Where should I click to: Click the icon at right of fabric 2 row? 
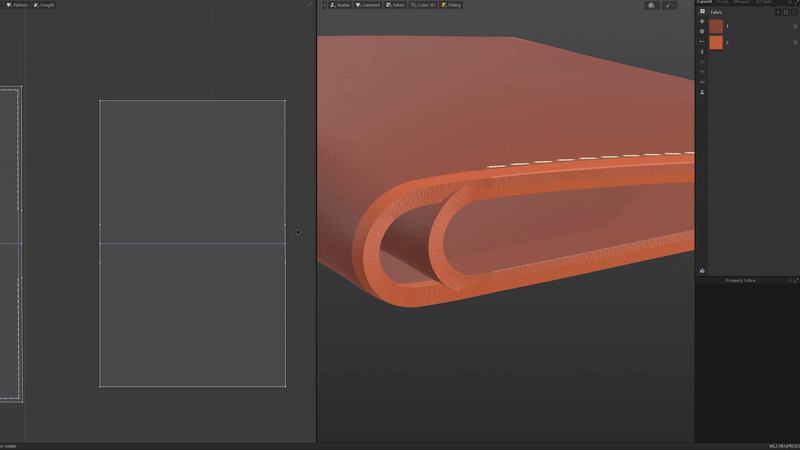click(795, 43)
